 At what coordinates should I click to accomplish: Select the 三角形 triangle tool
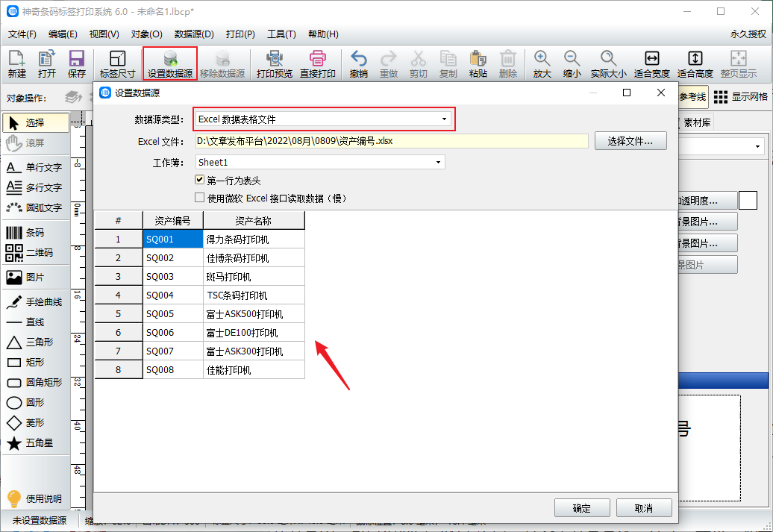[36, 342]
